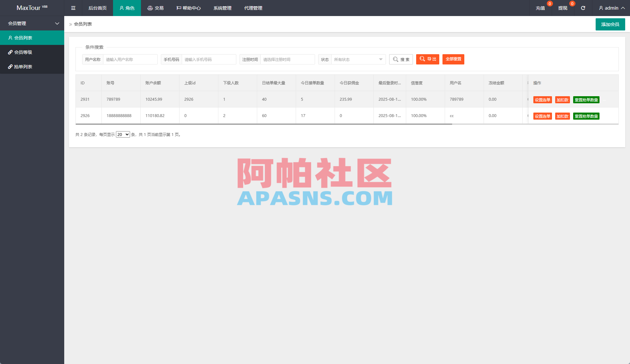
Task: Click the 注册时间 date input field
Action: pyautogui.click(x=287, y=59)
